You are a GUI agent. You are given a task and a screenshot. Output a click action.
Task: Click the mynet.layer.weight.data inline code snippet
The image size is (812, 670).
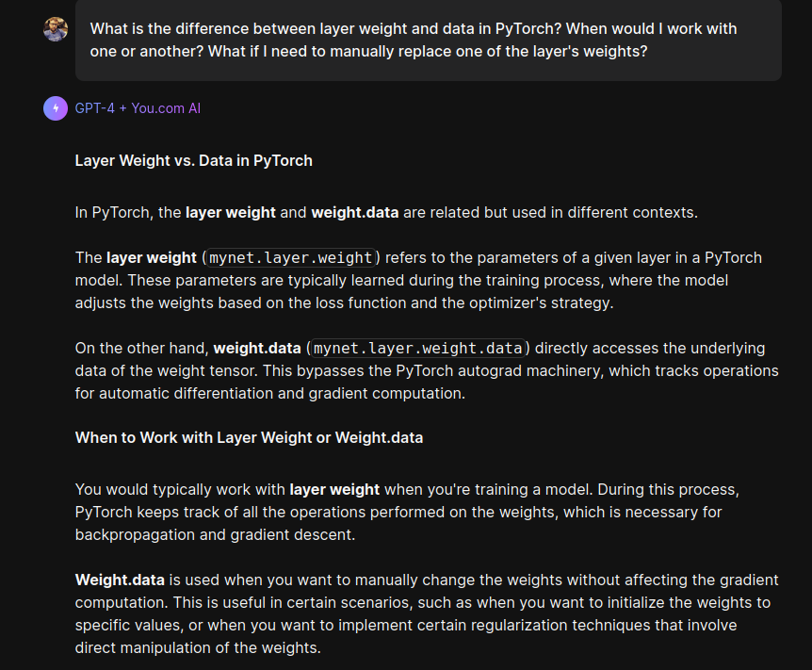pyautogui.click(x=418, y=348)
